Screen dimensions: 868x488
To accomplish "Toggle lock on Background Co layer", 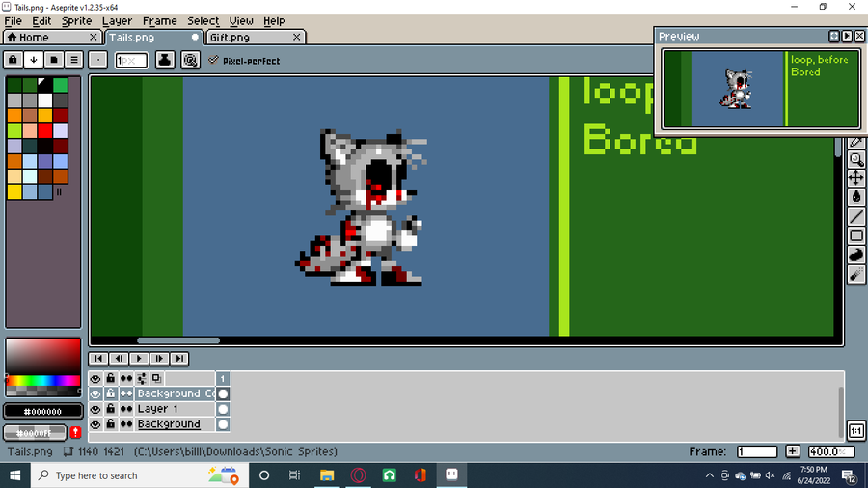I will click(110, 393).
